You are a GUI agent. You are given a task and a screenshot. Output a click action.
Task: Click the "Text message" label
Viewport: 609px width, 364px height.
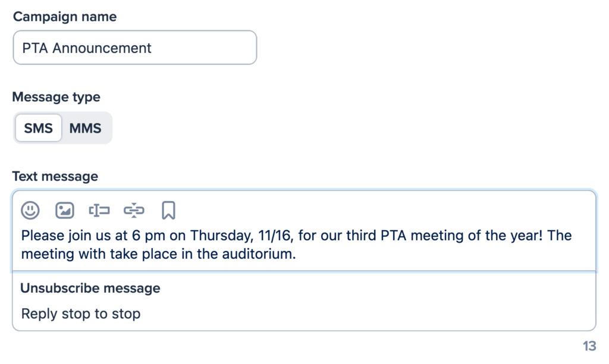(x=55, y=176)
